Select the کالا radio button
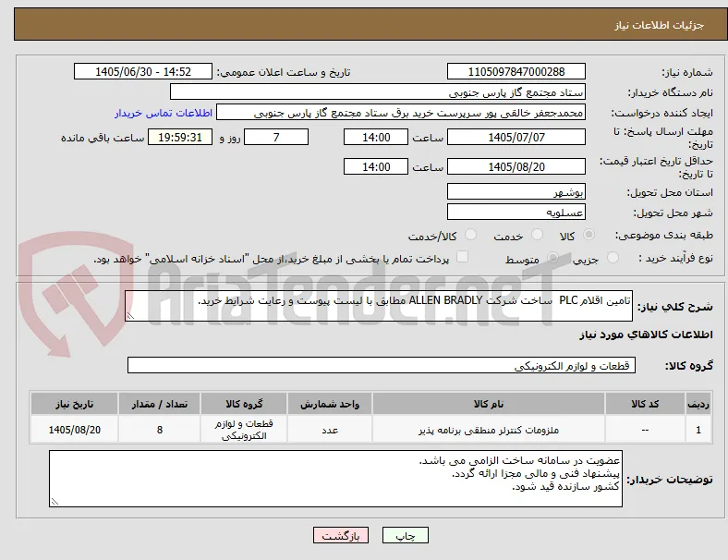Image resolution: width=728 pixels, height=560 pixels. pyautogui.click(x=588, y=235)
